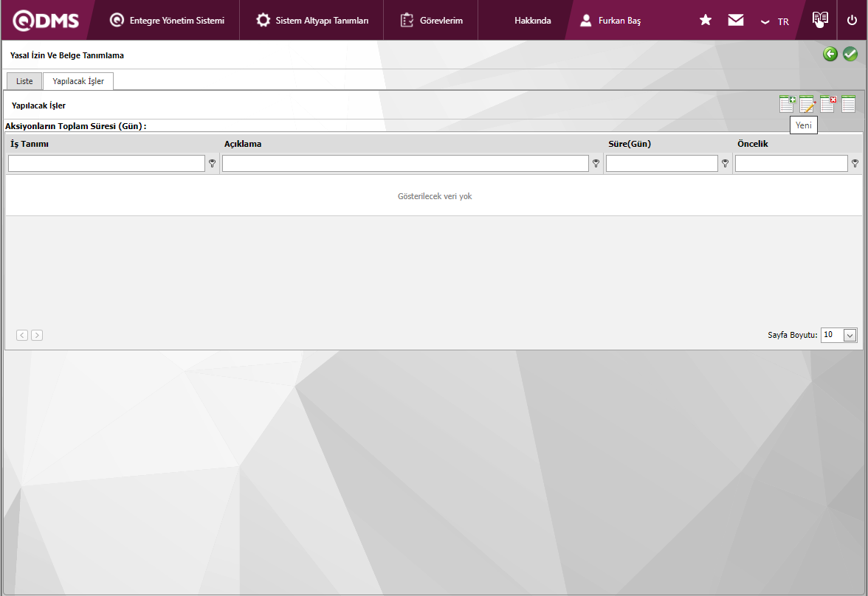The width and height of the screenshot is (868, 596).
Task: Open filter options for Açıklama column
Action: point(596,164)
